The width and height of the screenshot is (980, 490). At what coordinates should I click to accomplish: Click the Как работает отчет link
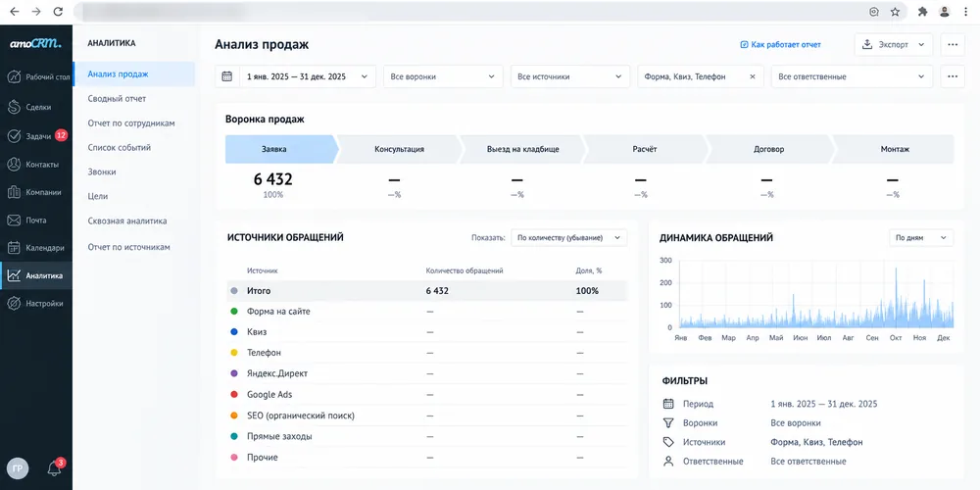pyautogui.click(x=781, y=45)
